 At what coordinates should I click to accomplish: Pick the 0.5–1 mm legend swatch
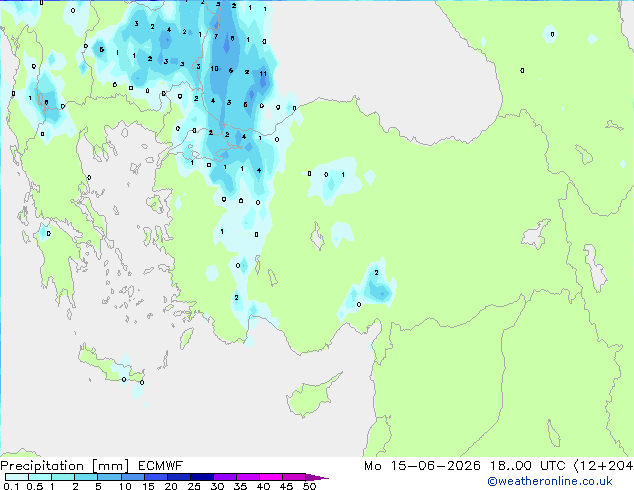[40, 477]
